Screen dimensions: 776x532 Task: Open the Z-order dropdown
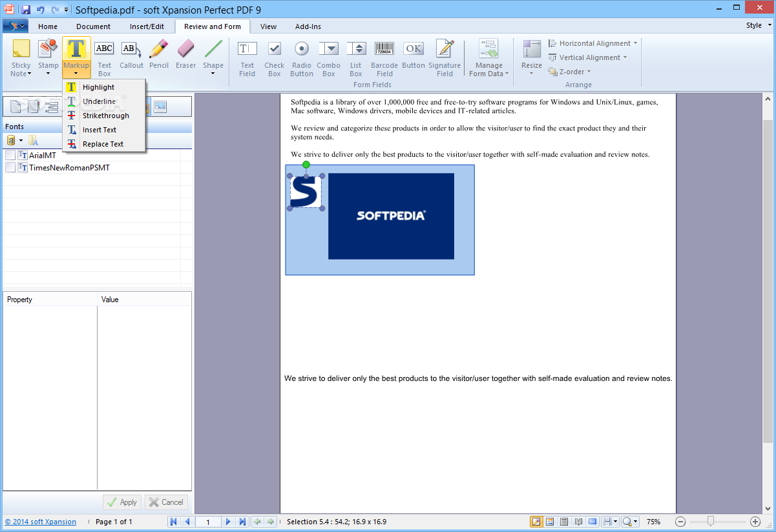tap(570, 72)
